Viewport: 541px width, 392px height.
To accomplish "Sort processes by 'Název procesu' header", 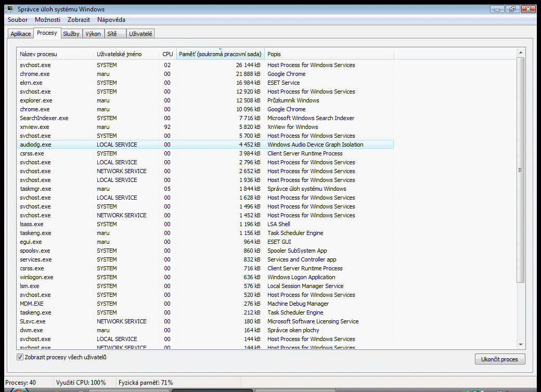I will coord(55,54).
